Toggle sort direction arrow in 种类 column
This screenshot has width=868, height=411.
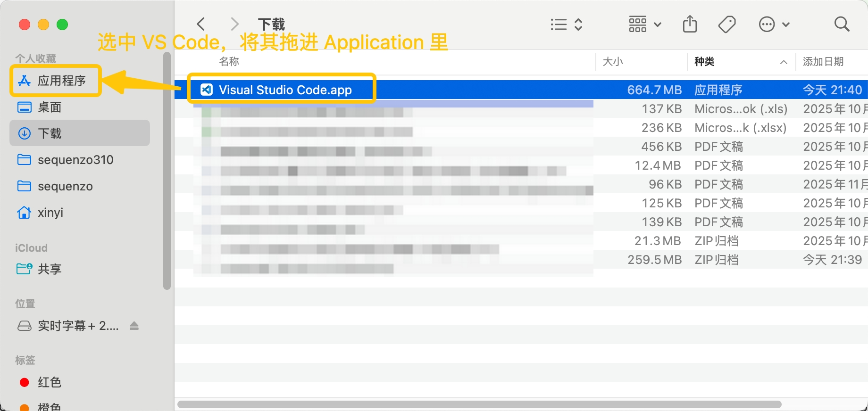[784, 62]
